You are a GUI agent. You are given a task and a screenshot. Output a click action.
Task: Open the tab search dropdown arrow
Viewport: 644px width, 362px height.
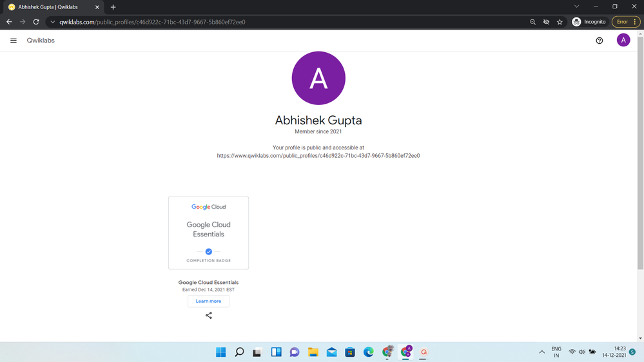tap(577, 6)
